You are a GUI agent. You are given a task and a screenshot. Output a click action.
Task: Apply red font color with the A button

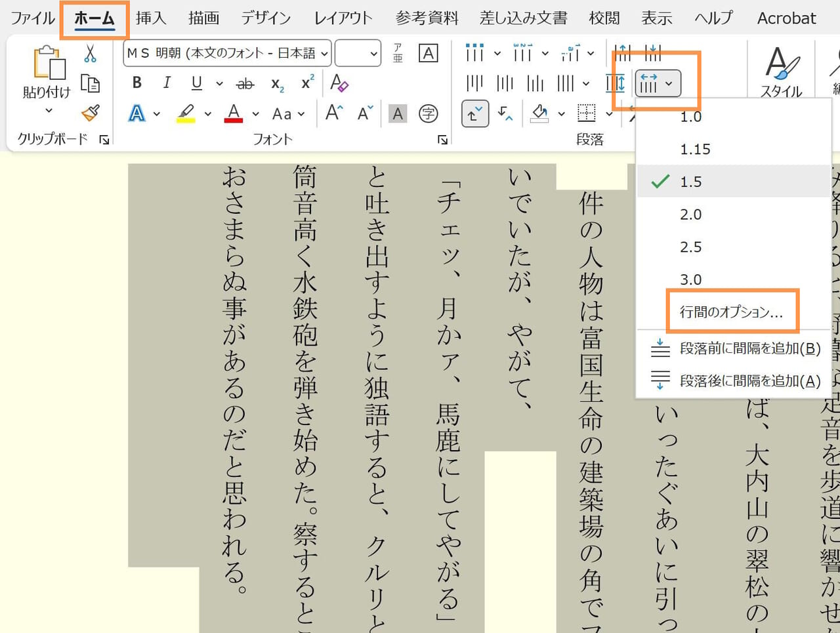[234, 113]
